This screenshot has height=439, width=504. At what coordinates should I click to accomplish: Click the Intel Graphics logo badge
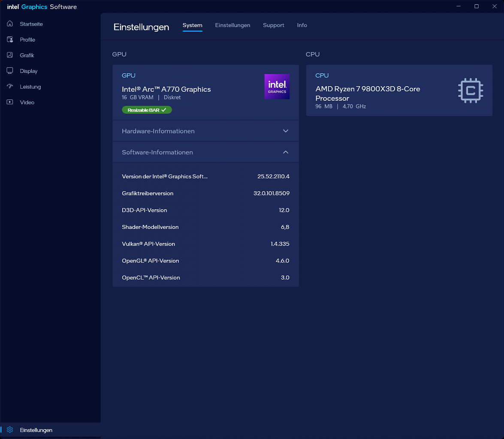tap(277, 87)
